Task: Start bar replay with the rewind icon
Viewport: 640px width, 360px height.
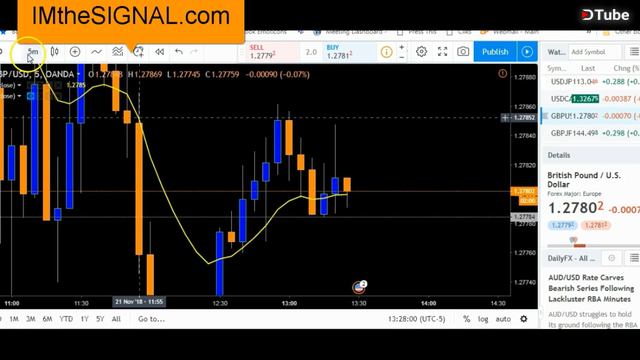Action: click(x=160, y=52)
